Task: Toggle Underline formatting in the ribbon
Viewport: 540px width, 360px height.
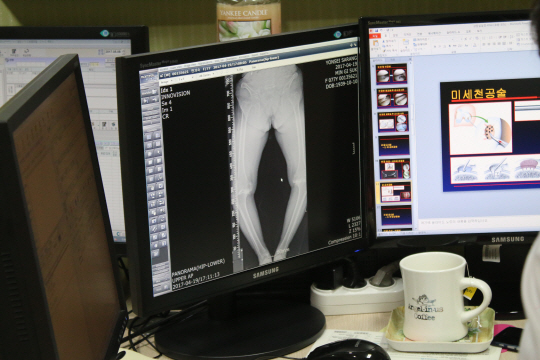Action: click(445, 47)
